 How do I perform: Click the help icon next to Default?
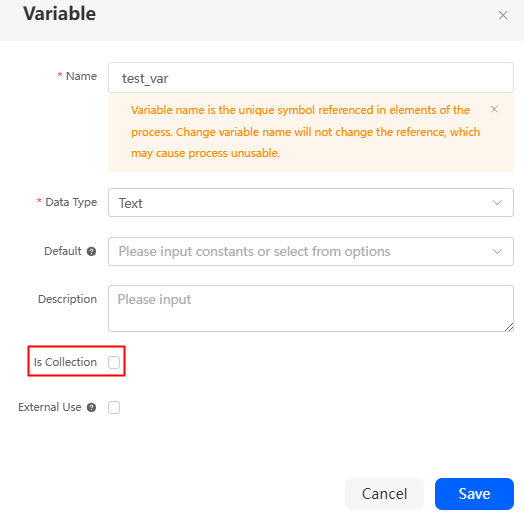tap(91, 251)
